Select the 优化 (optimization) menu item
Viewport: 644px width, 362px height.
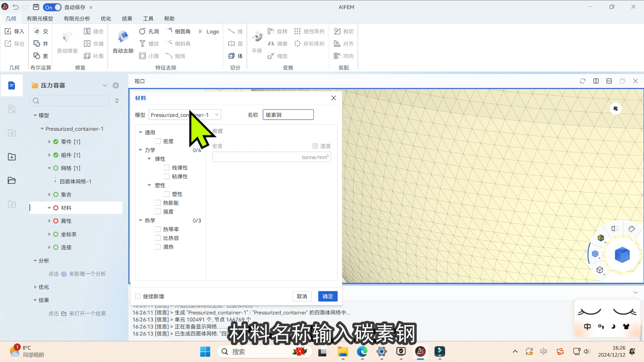(x=106, y=18)
